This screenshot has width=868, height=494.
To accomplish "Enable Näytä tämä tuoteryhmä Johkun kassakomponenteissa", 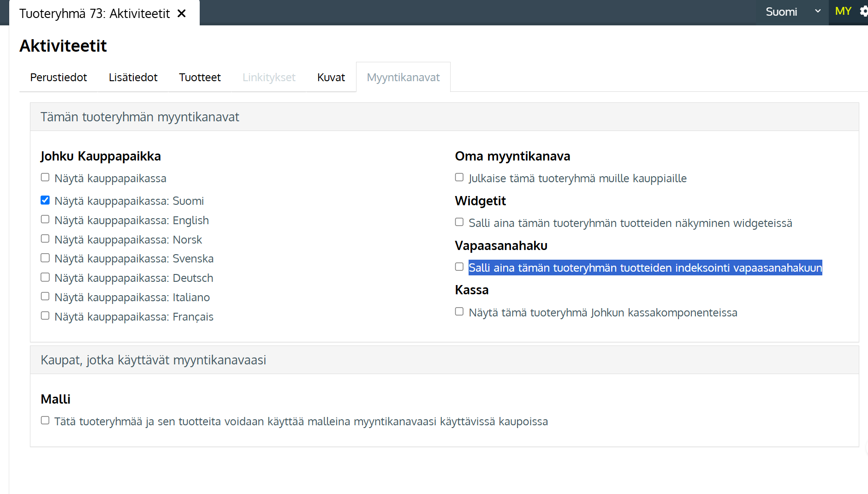I will pyautogui.click(x=459, y=312).
